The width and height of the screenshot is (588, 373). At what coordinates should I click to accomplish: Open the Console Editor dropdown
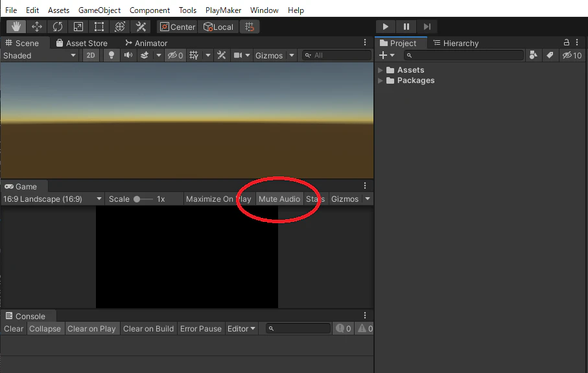241,329
